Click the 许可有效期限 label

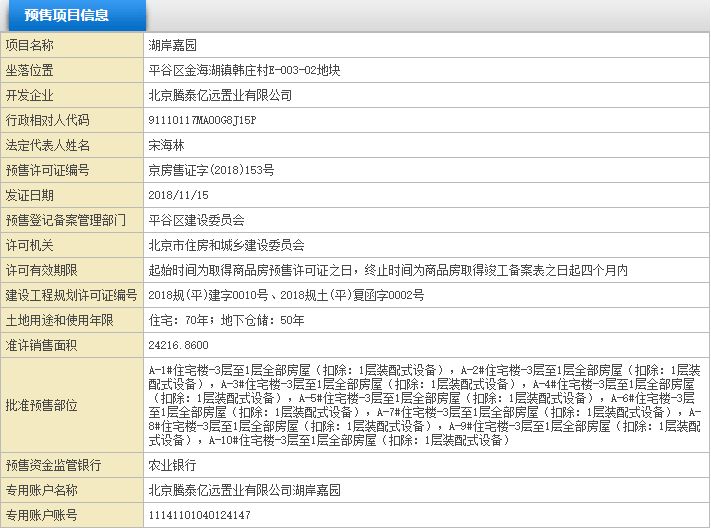[x=42, y=270]
